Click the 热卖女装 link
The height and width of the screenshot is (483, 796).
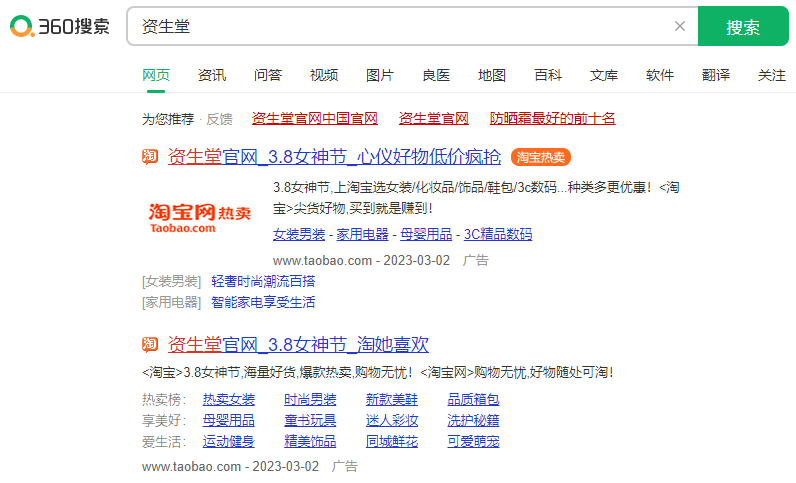point(228,400)
